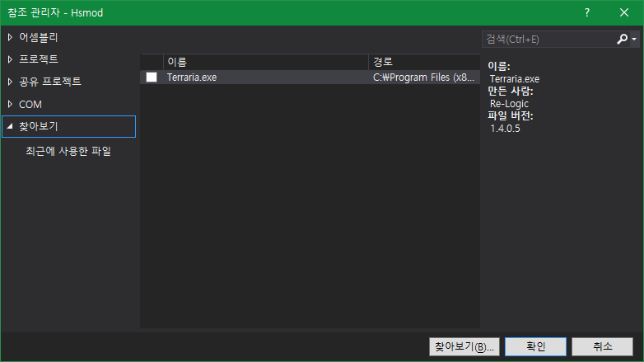
Task: Expand the 공유 프로젝트 category
Action: (10, 82)
